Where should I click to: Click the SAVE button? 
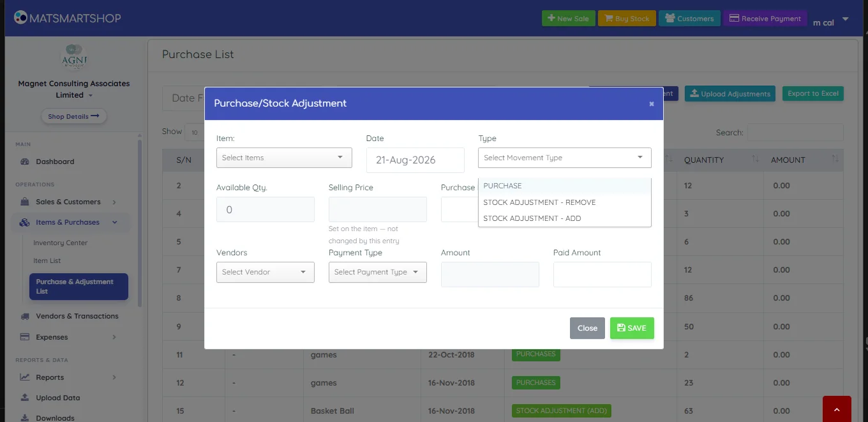click(632, 328)
